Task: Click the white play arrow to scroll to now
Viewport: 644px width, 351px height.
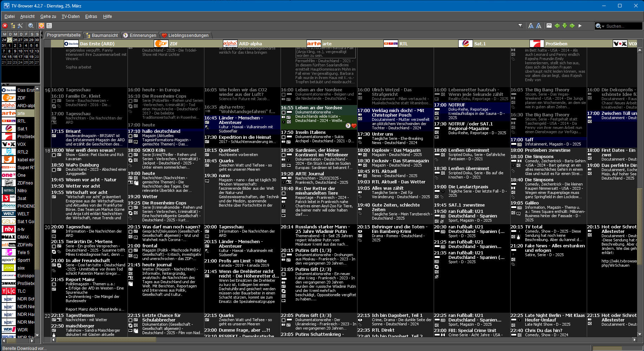Action: 580,26
